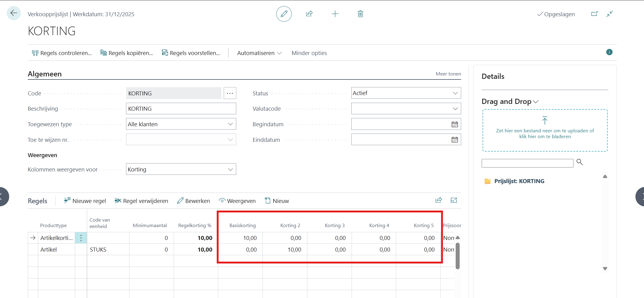Click the back arrow button
This screenshot has width=644, height=298.
click(14, 13)
